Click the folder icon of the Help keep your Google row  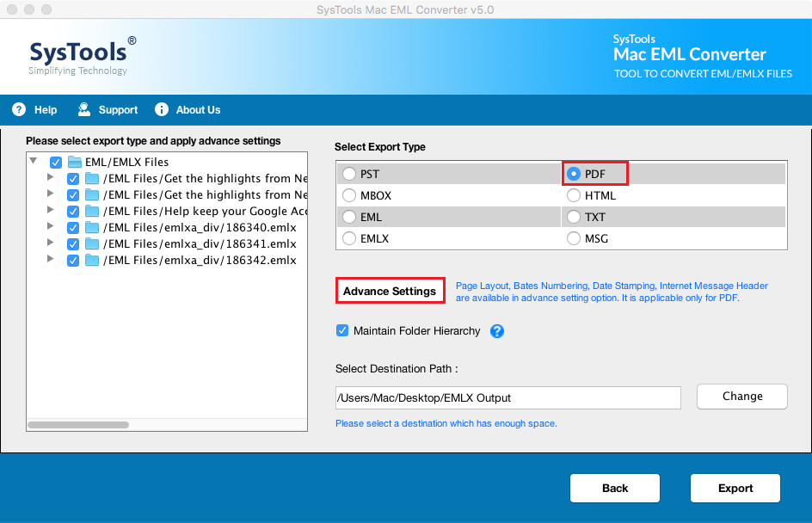[x=92, y=212]
